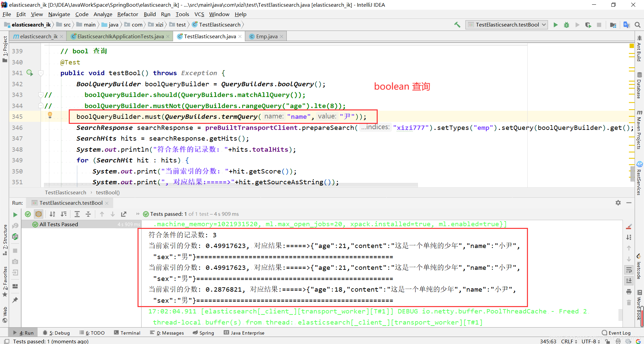Click the yellow inspection status indicator
The width and height of the screenshot is (644, 344).
point(632,46)
